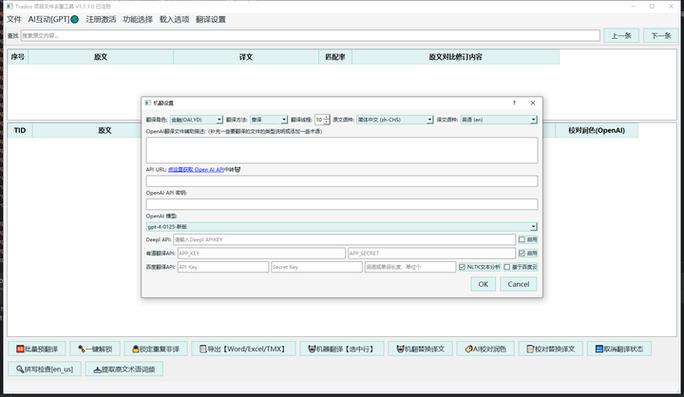The image size is (684, 397).
Task: Click the 锁定重复非译 lock button
Action: (156, 349)
